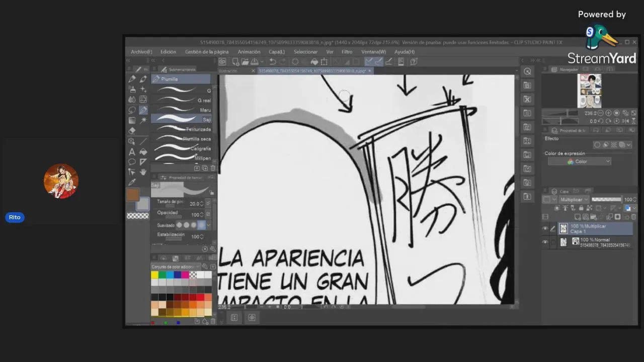Viewport: 644px width, 362px height.
Task: Select Maru brush in sub tool list
Action: pos(181,110)
